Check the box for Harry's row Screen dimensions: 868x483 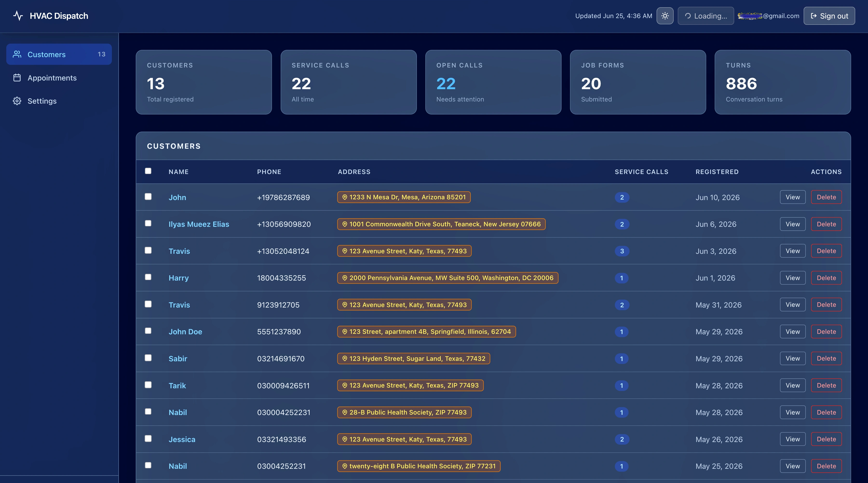tap(148, 277)
